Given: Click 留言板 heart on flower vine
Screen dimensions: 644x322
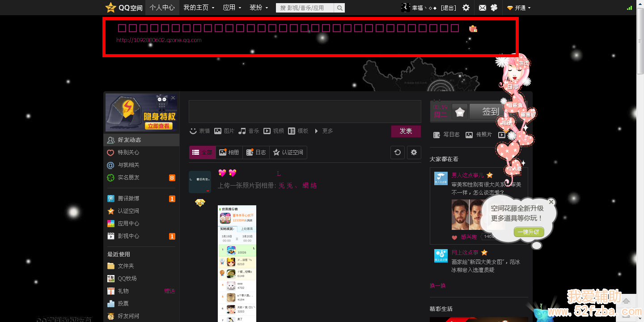Looking at the screenshot, I should (x=528, y=114).
